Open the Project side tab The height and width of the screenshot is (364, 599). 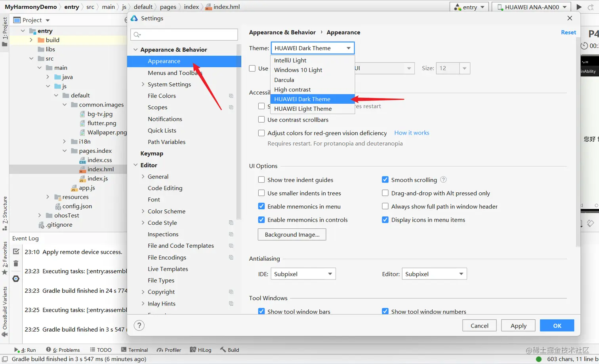(4, 32)
